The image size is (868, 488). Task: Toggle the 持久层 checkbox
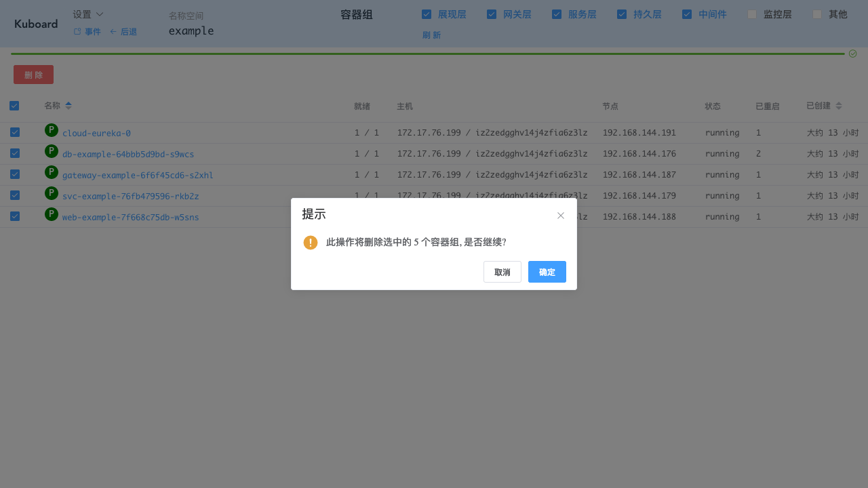pos(622,14)
